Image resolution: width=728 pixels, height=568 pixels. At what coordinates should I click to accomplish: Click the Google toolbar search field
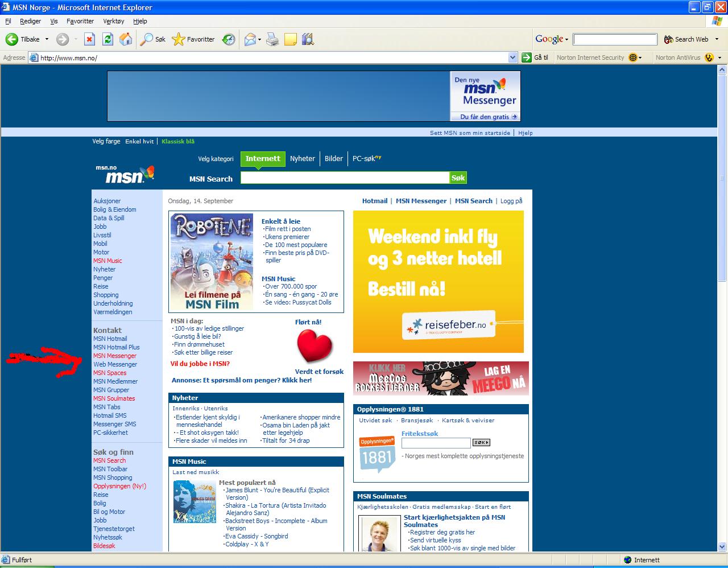(x=615, y=39)
